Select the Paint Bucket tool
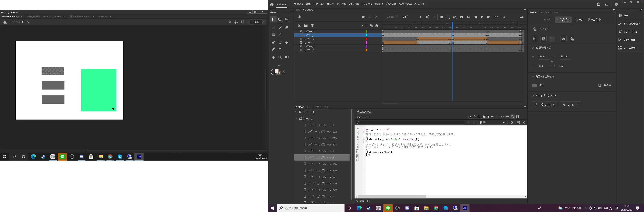This screenshot has width=644, height=212. 287,43
